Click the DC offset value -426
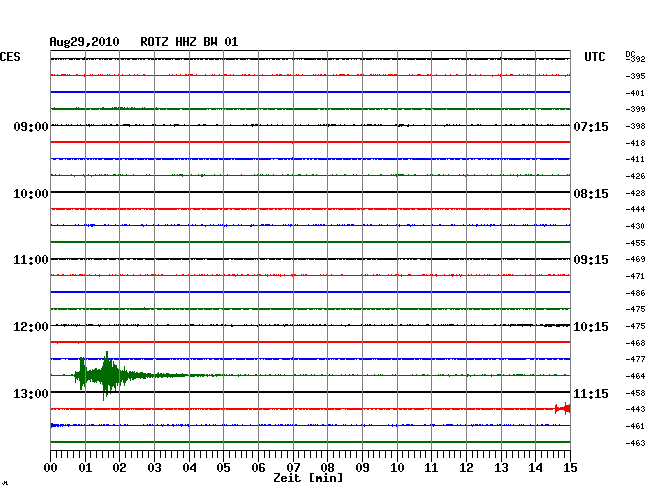Image resolution: width=650 pixels, height=494 pixels. pos(635,177)
